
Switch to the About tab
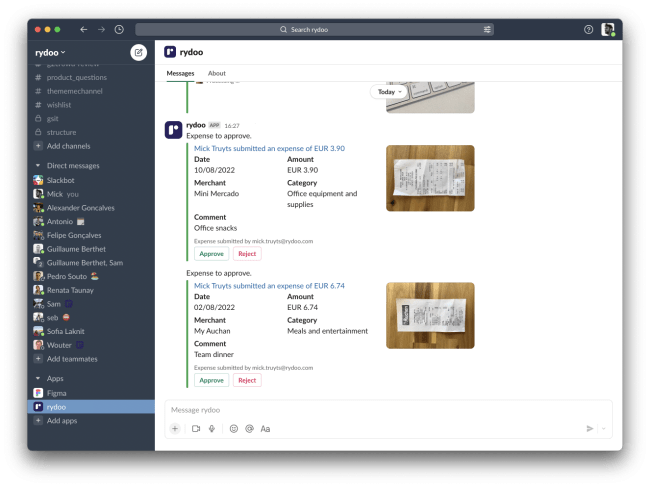(x=216, y=73)
